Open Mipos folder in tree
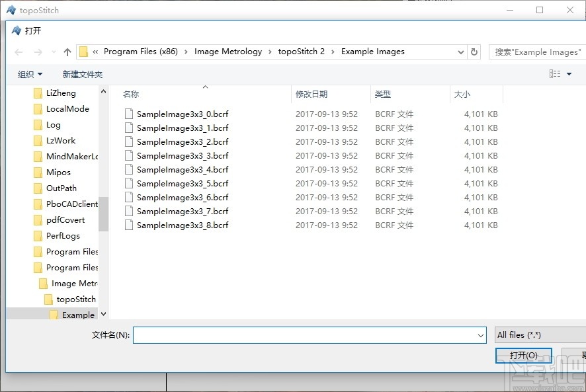The width and height of the screenshot is (586, 392). [x=58, y=173]
